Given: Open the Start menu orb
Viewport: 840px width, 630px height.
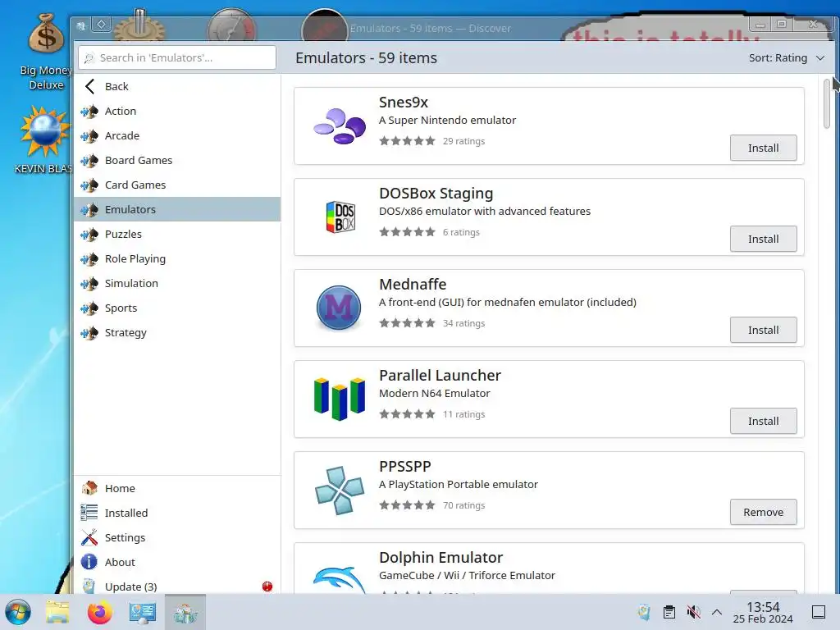Looking at the screenshot, I should (x=18, y=612).
